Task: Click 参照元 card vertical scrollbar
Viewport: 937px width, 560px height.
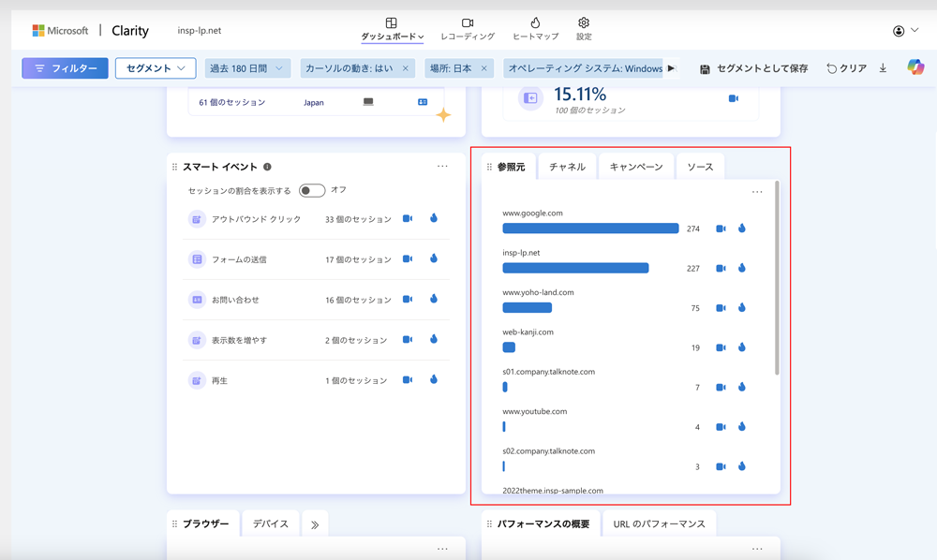Action: point(777,277)
